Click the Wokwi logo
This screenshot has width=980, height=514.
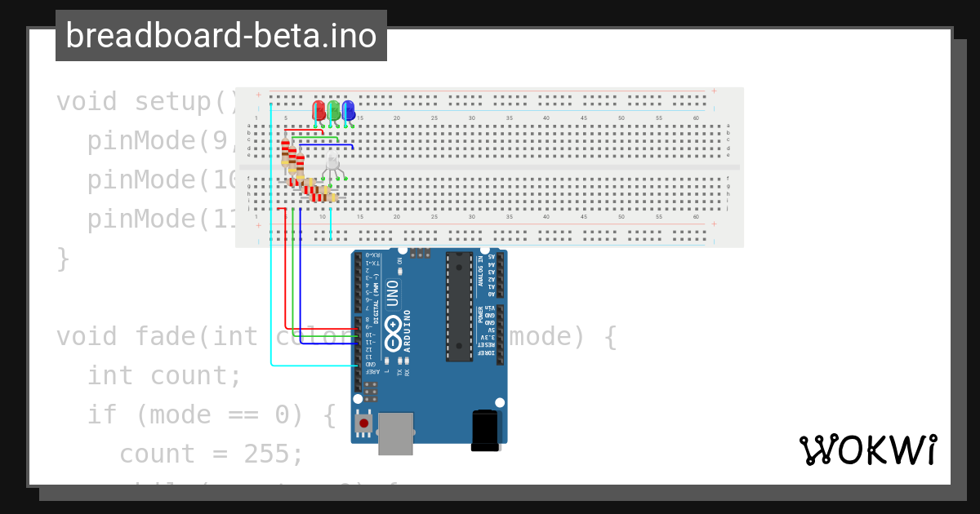868,450
